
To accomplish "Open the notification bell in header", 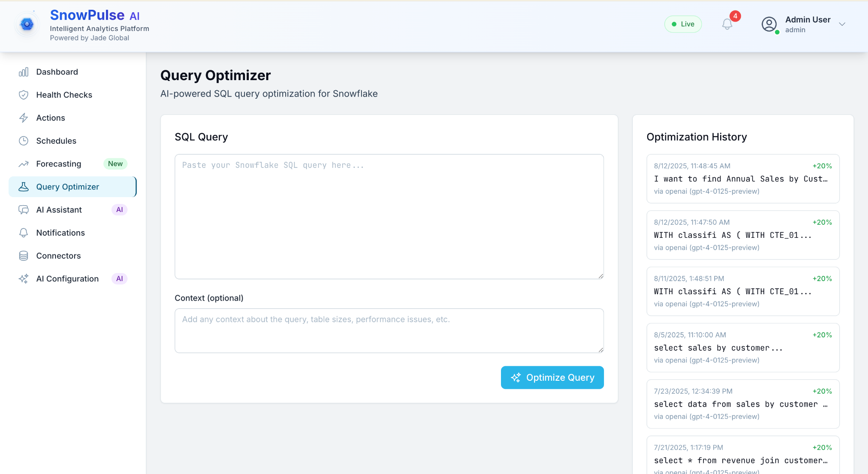I will point(727,24).
